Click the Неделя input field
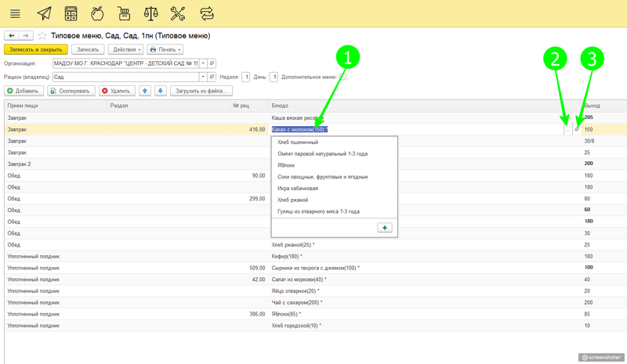627x364 pixels. 246,77
